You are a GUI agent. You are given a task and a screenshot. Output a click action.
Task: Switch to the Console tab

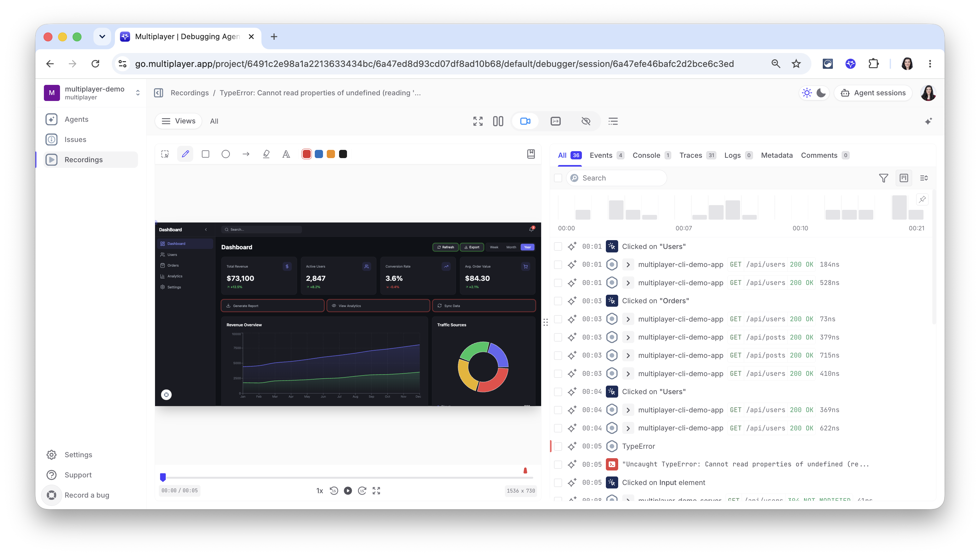point(652,156)
